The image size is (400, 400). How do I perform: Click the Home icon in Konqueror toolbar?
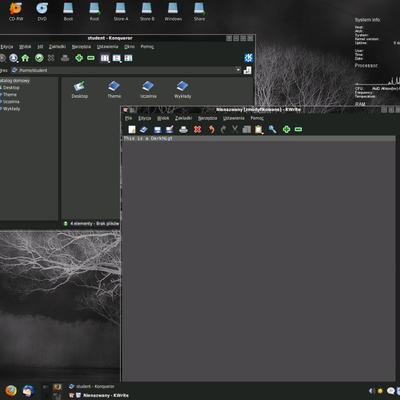pyautogui.click(x=25, y=58)
